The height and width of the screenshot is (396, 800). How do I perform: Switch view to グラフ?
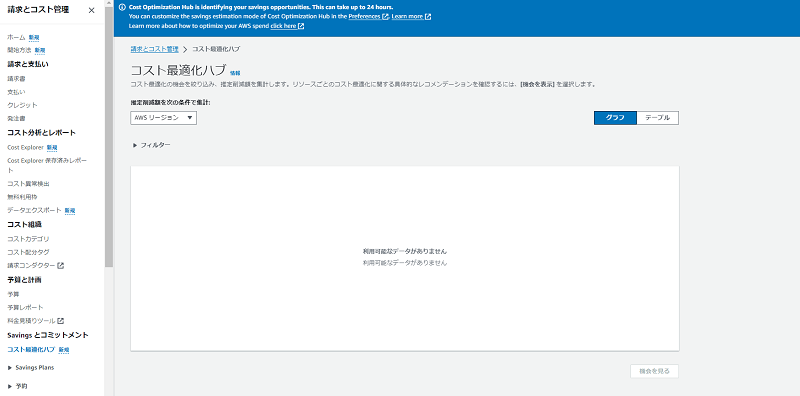click(x=615, y=118)
